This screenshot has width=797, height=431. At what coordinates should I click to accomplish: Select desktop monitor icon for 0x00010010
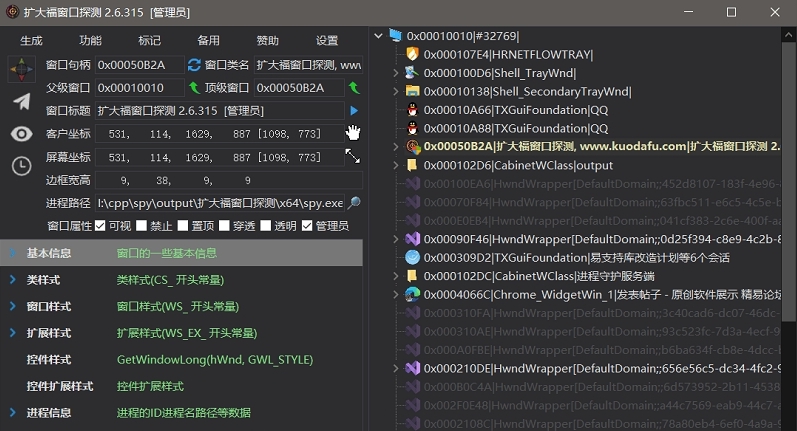pos(395,36)
